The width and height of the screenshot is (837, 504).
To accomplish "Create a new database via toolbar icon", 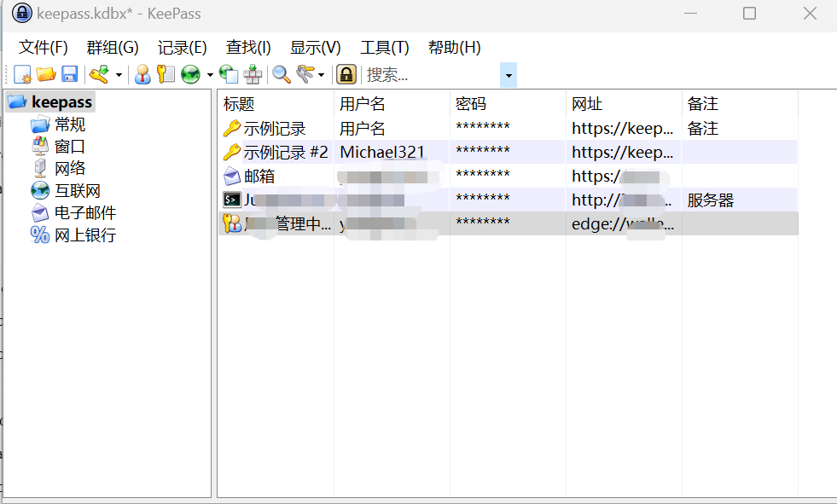I will pyautogui.click(x=22, y=75).
